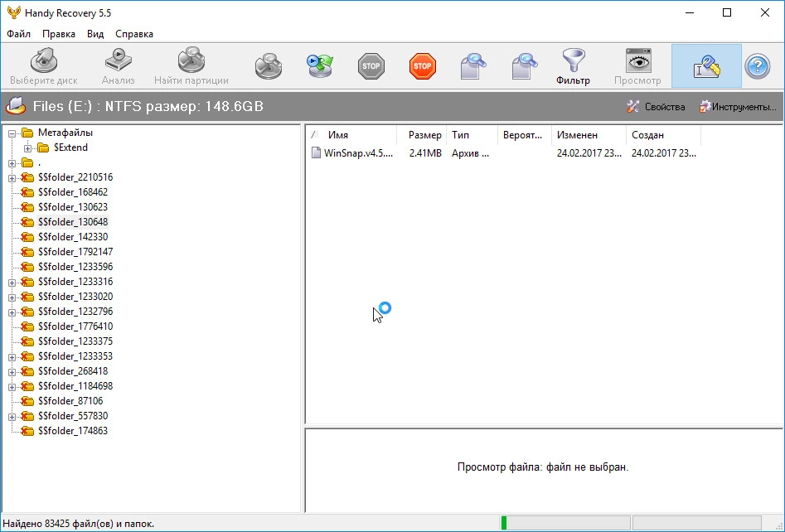
Task: Open help with the question mark icon
Action: (758, 66)
